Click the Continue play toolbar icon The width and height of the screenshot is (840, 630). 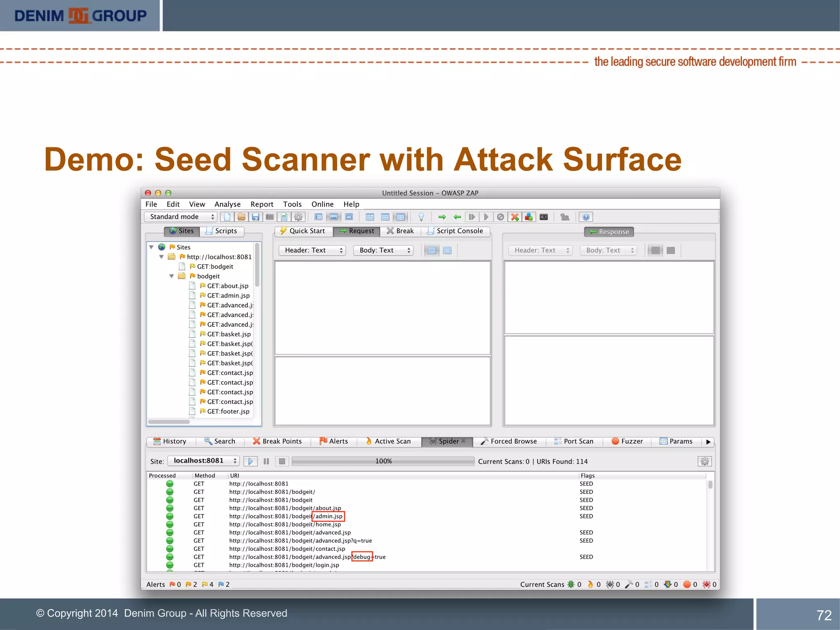click(486, 217)
